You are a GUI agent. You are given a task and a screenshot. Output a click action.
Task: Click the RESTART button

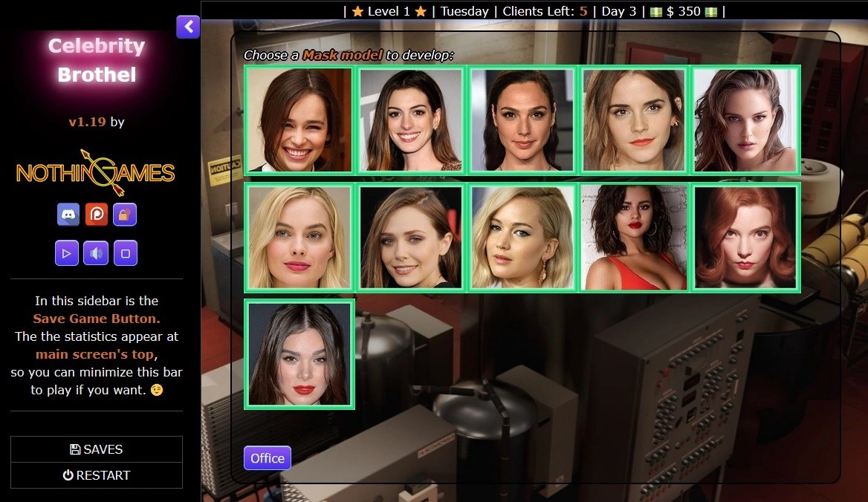[x=97, y=475]
